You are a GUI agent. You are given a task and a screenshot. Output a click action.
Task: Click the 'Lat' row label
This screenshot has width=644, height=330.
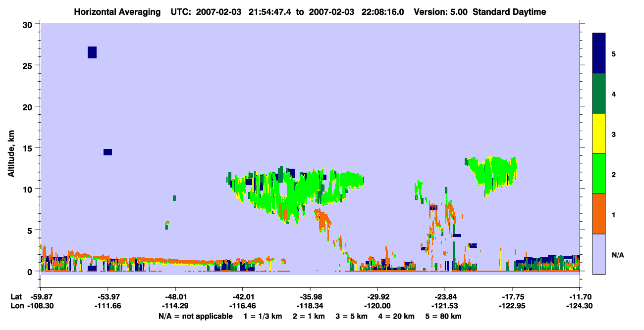tap(16, 297)
